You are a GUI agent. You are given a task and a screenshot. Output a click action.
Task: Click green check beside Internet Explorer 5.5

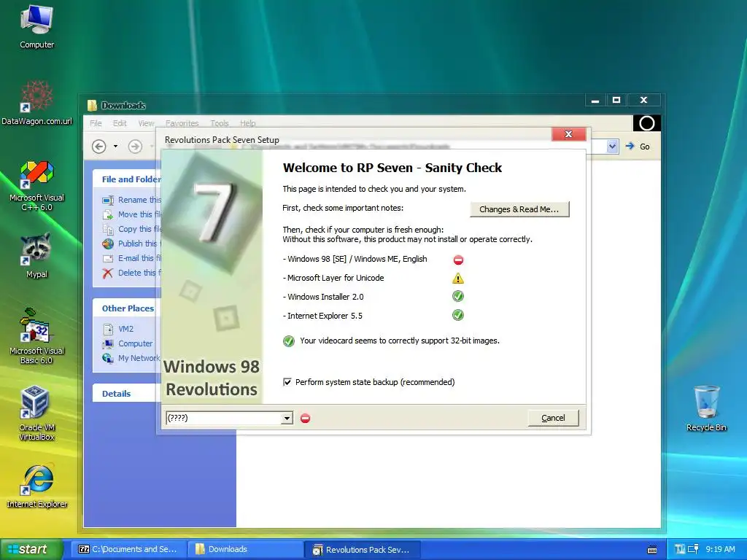(458, 315)
